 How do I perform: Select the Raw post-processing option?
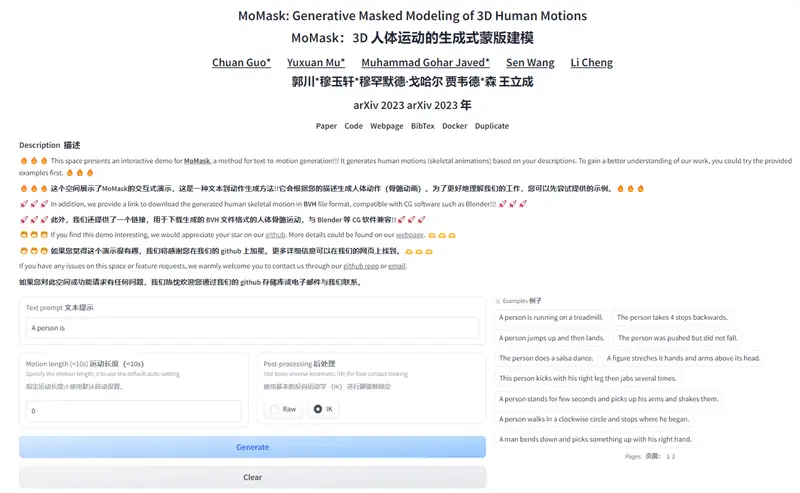pyautogui.click(x=273, y=409)
